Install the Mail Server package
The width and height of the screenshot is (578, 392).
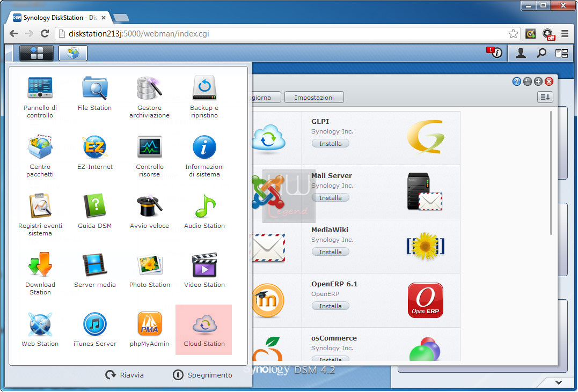pos(330,198)
